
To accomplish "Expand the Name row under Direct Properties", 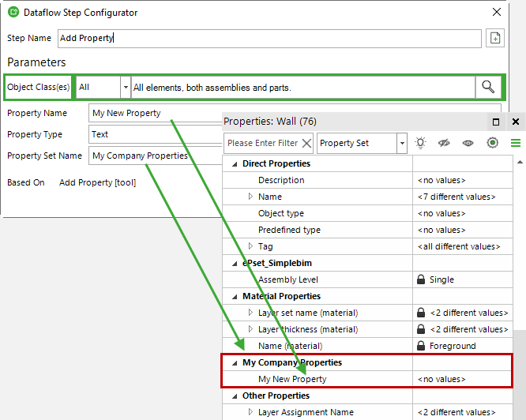I will (x=250, y=197).
